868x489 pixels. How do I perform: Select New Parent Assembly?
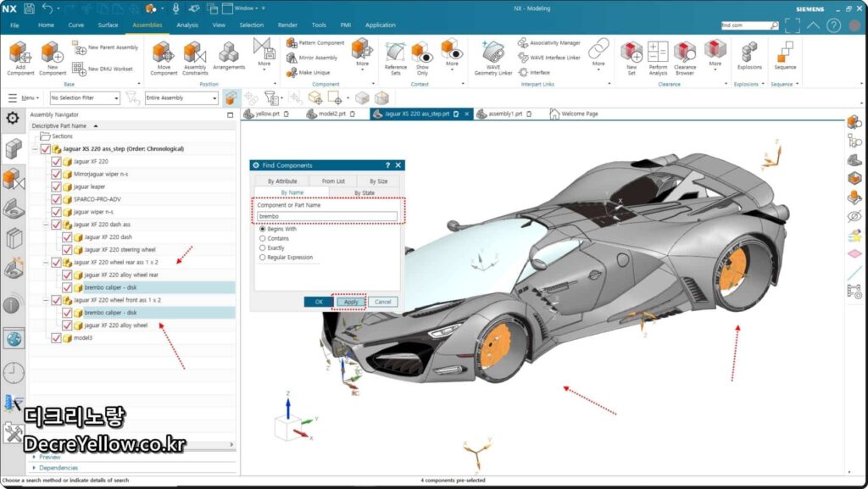click(x=106, y=48)
